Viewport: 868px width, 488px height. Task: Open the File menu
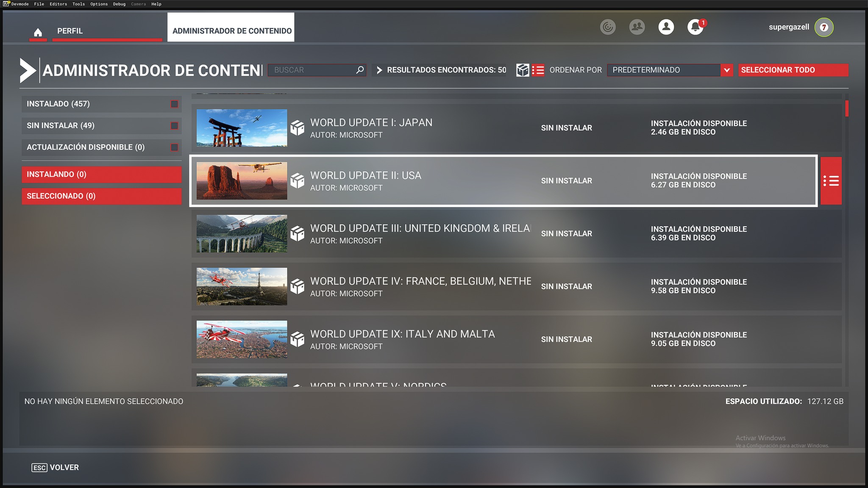coord(39,4)
